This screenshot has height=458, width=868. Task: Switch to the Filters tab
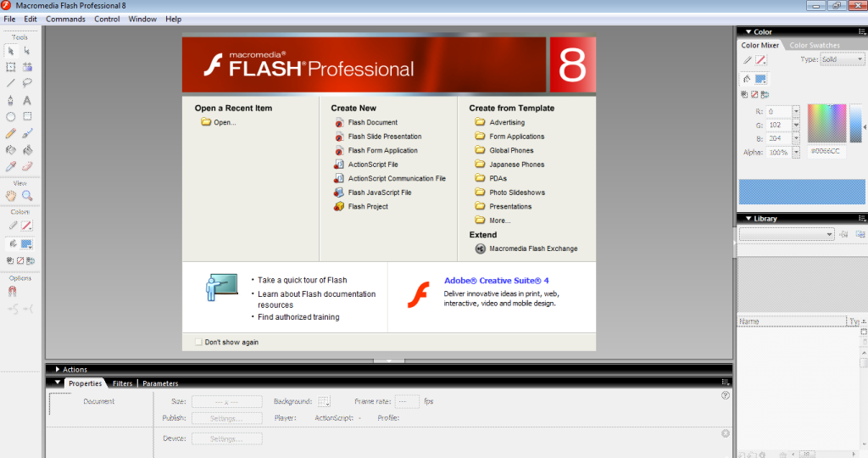122,383
